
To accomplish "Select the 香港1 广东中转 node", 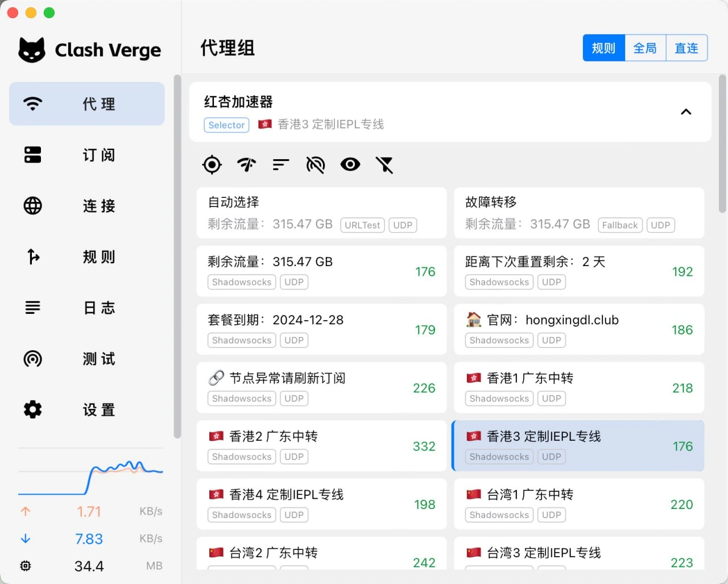I will pos(578,387).
